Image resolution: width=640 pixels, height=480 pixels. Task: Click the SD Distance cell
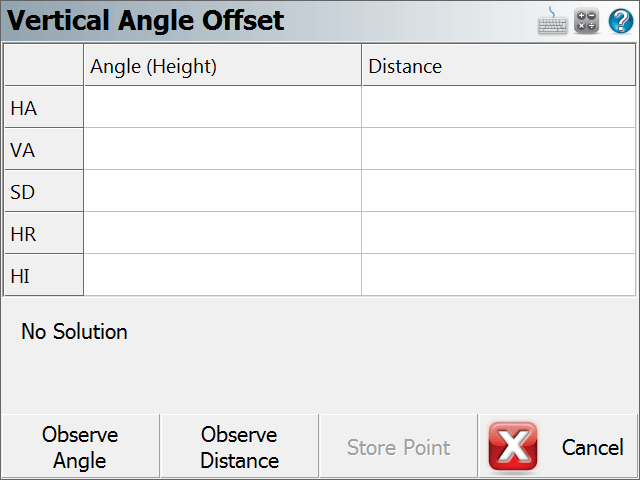coord(499,191)
